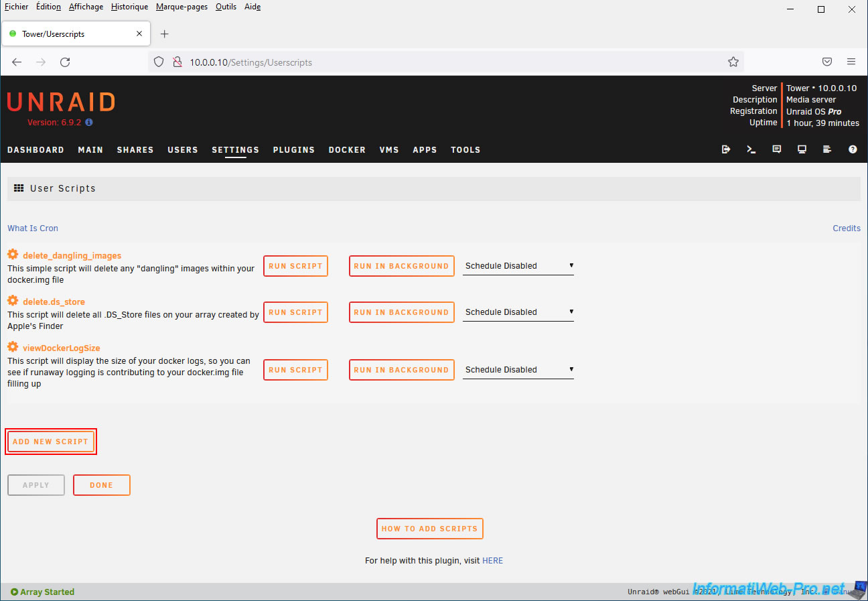Click the gear icon next to viewDockerLogSize
Image resolution: width=868 pixels, height=601 pixels.
[13, 347]
